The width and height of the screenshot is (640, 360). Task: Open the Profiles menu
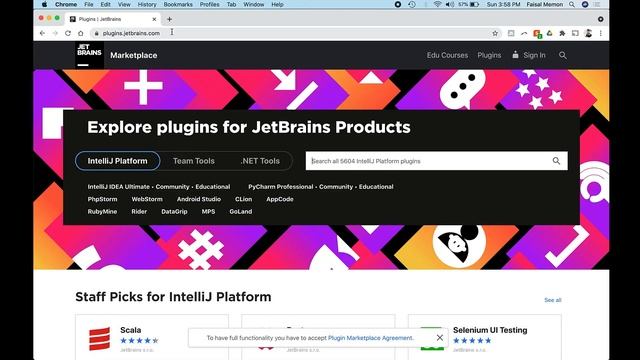coord(209,4)
